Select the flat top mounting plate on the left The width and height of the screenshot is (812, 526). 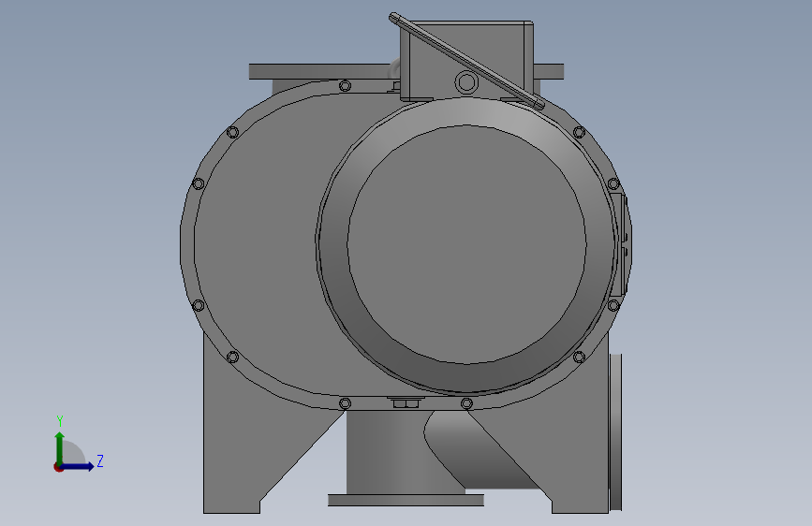[319, 71]
